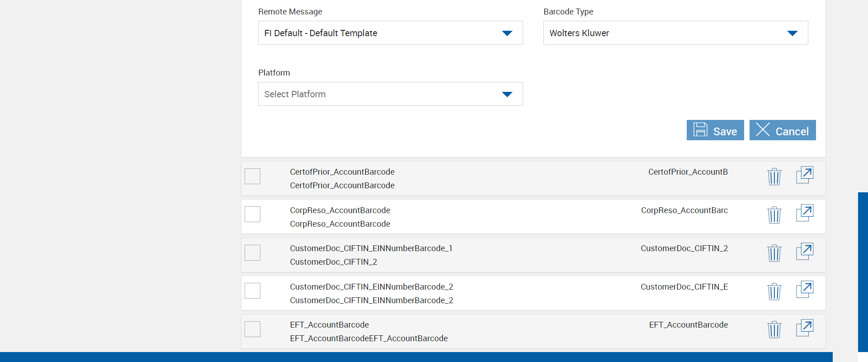Open CustomerDoc_CIFTIN_EINNumberBarcode_2 with popout icon
This screenshot has width=868, height=362.
tap(804, 290)
